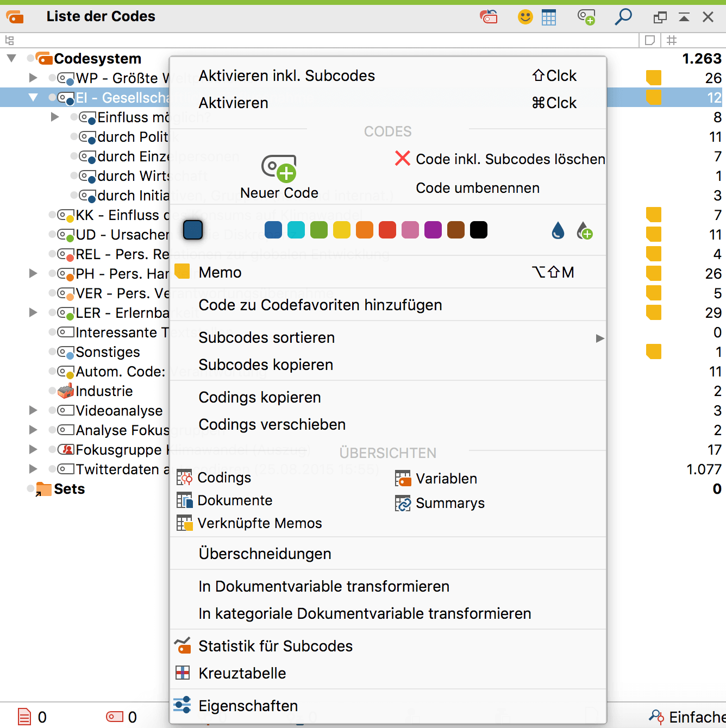Image resolution: width=726 pixels, height=728 pixels.
Task: Open the code search magnifier icon
Action: 623,17
